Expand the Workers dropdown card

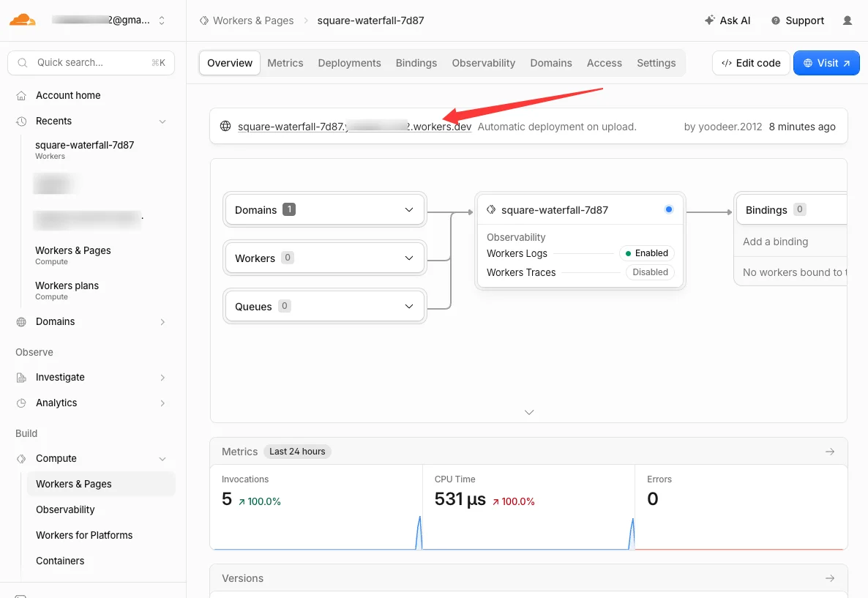click(324, 258)
